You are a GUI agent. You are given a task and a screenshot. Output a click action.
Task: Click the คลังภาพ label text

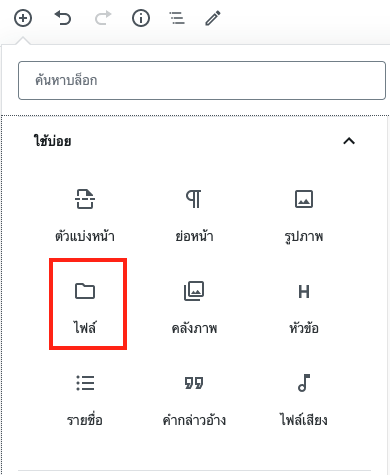pos(194,328)
